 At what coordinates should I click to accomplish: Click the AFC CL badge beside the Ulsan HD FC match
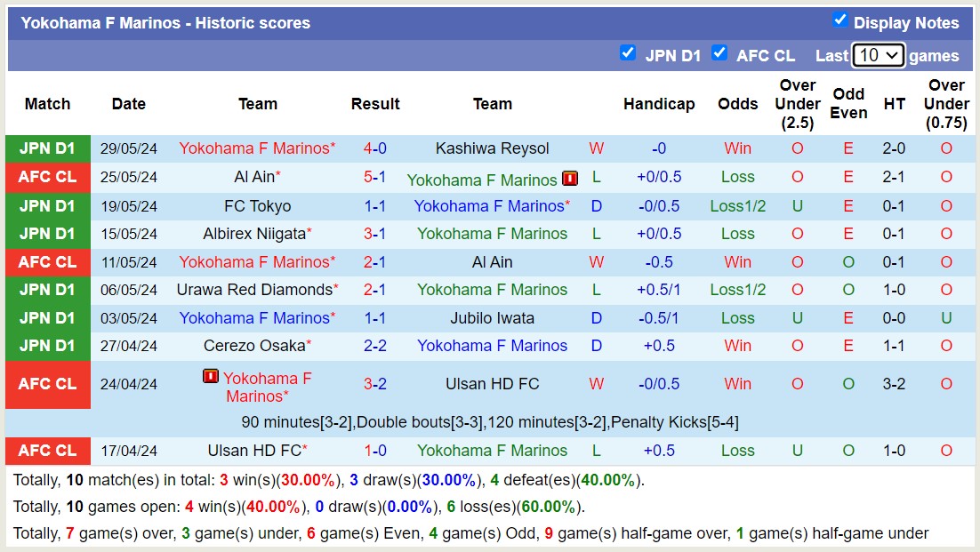(47, 451)
